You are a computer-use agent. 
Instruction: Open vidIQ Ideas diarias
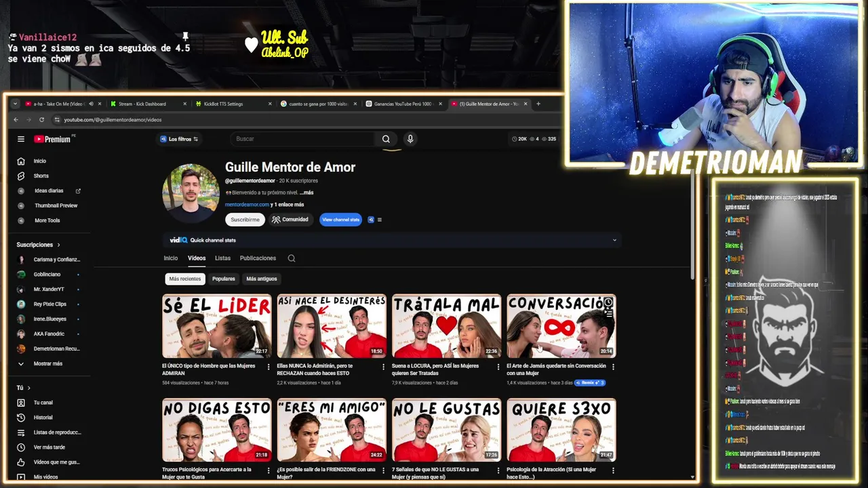(50, 191)
